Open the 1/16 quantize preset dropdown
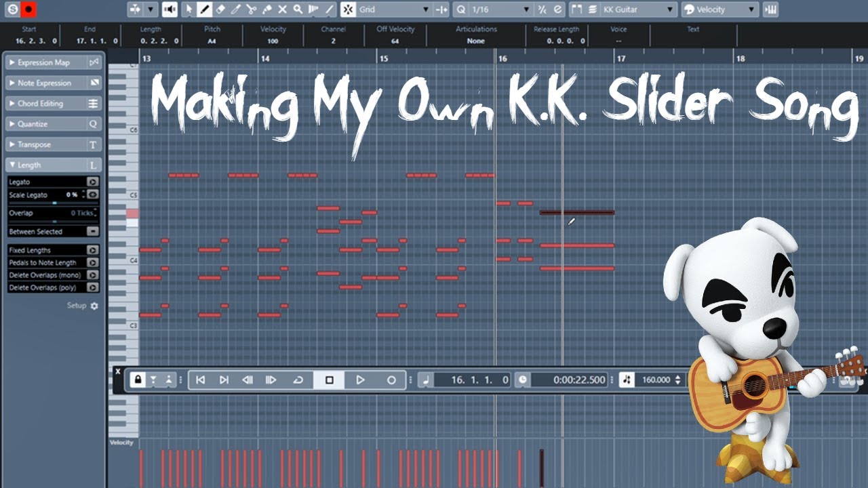This screenshot has width=868, height=488. [x=500, y=9]
